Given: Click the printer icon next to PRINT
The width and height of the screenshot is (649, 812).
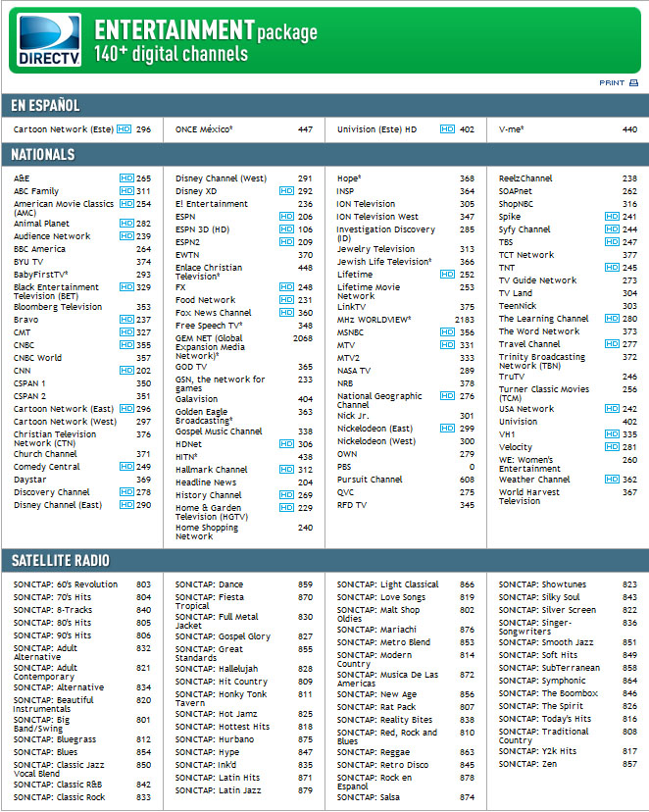Looking at the screenshot, I should tap(633, 82).
